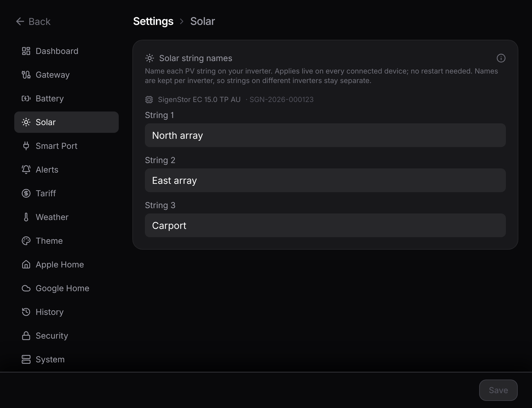Viewport: 532px width, 408px height.
Task: Edit the String 2 East array field
Action: [325, 180]
